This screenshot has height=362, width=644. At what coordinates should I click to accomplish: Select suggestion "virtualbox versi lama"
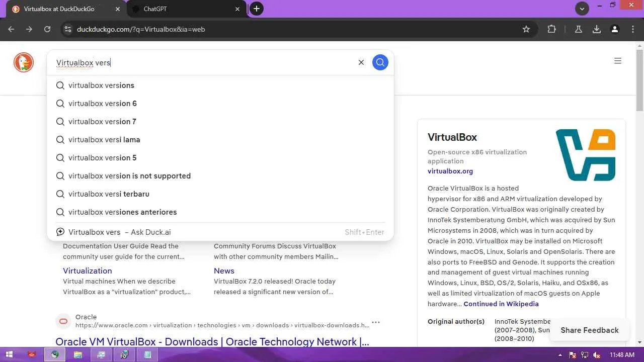coord(220,140)
